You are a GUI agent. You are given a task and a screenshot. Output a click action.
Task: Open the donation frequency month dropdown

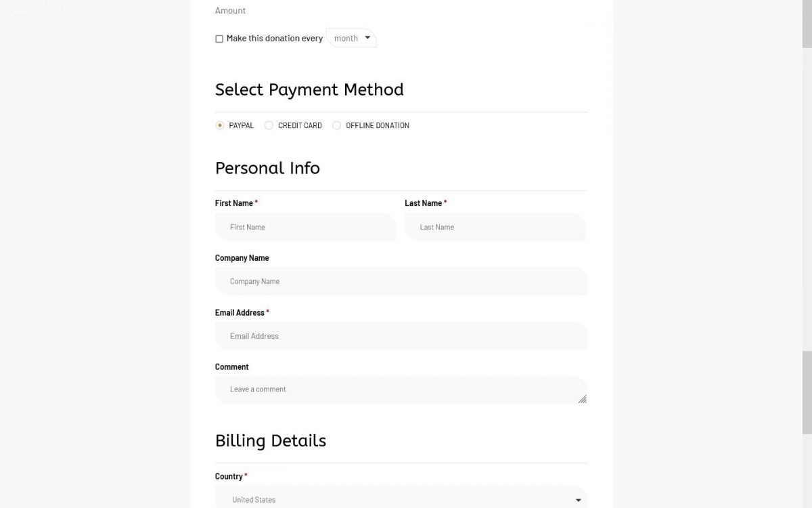tap(351, 39)
